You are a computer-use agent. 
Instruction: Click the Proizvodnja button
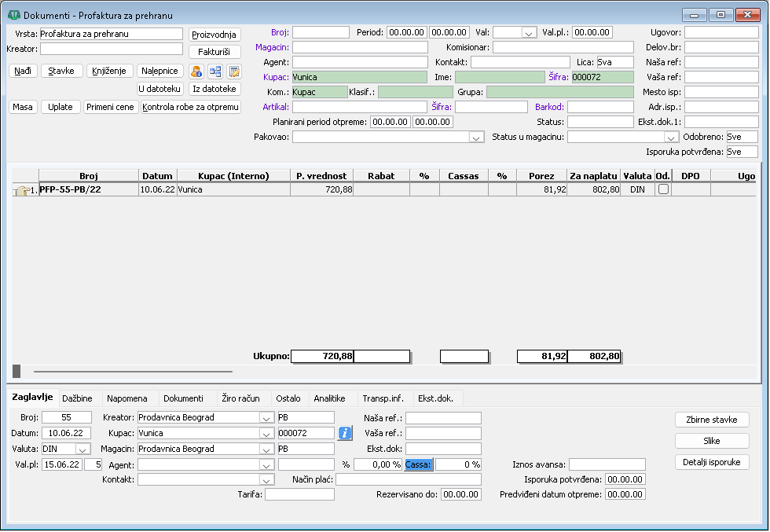click(x=214, y=35)
